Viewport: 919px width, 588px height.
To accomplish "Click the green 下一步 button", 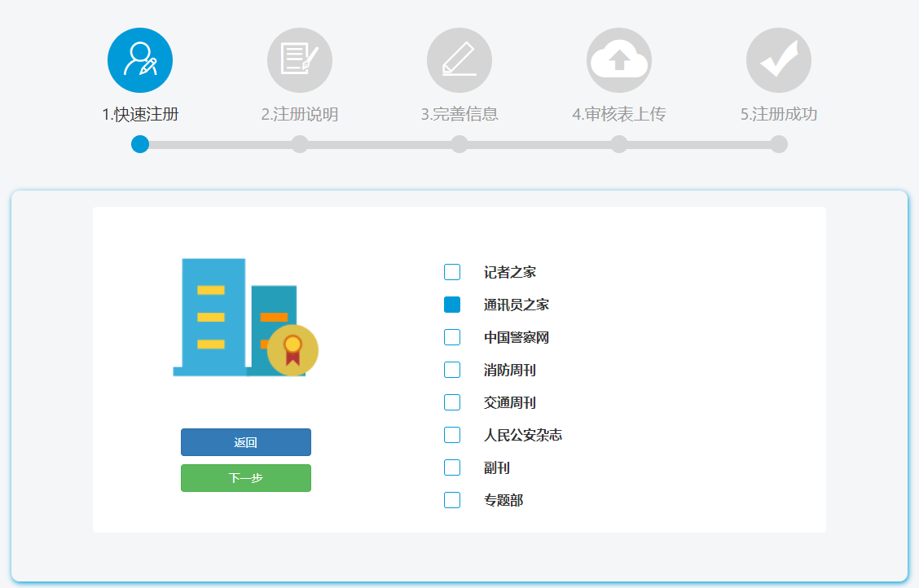I will click(x=245, y=478).
